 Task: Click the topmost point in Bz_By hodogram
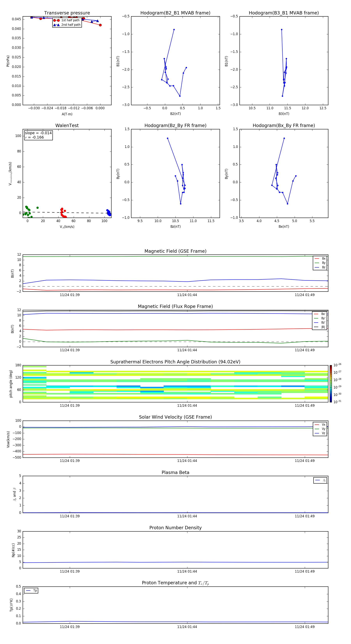click(168, 138)
